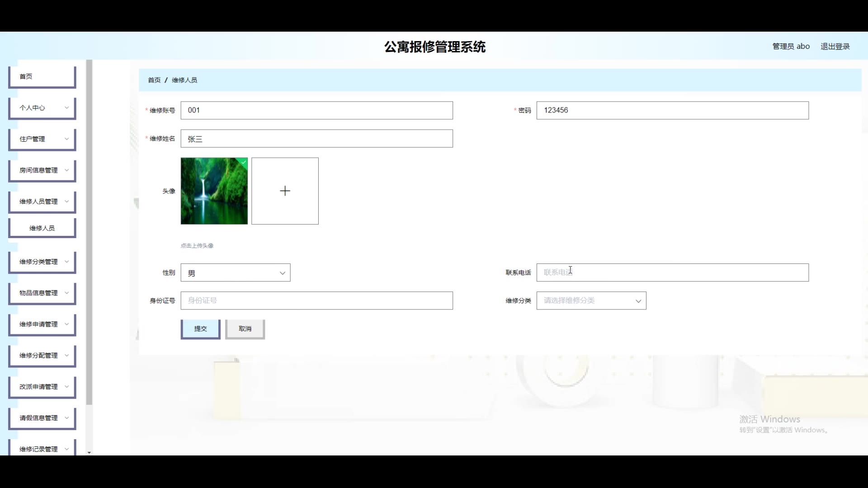
Task: Expand the 物品信息管理 sidebar menu
Action: point(42,293)
